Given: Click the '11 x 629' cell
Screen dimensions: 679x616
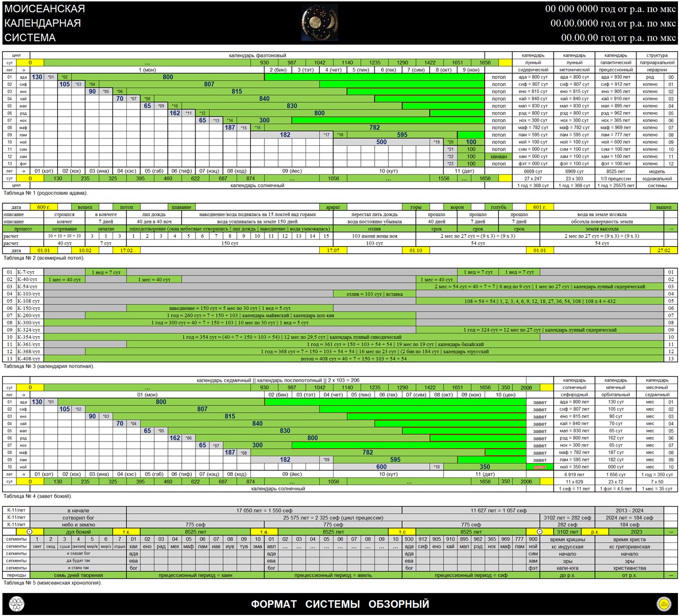Looking at the screenshot, I should click(x=574, y=482).
